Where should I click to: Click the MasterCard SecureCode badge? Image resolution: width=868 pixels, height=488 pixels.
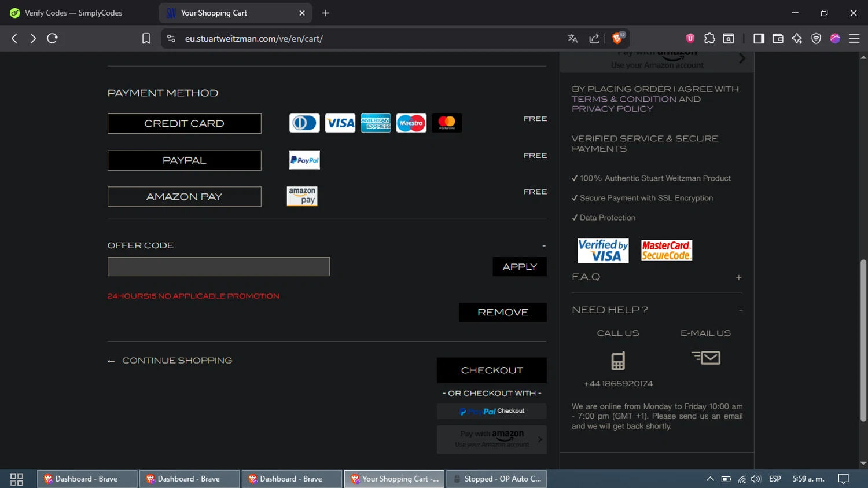(667, 251)
